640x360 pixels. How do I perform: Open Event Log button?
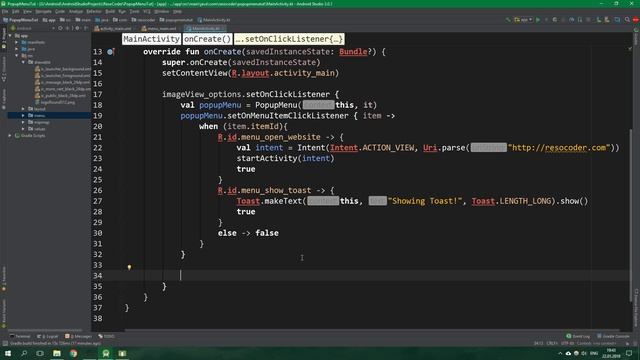[578, 336]
